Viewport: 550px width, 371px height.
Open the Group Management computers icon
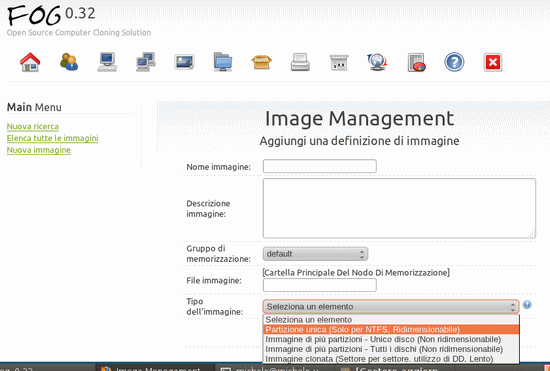click(146, 62)
